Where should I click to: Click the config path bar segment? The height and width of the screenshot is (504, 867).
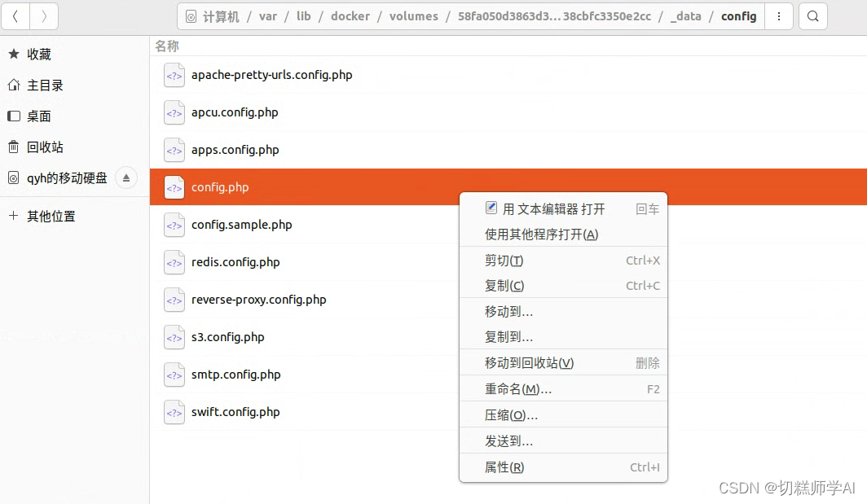pos(739,16)
